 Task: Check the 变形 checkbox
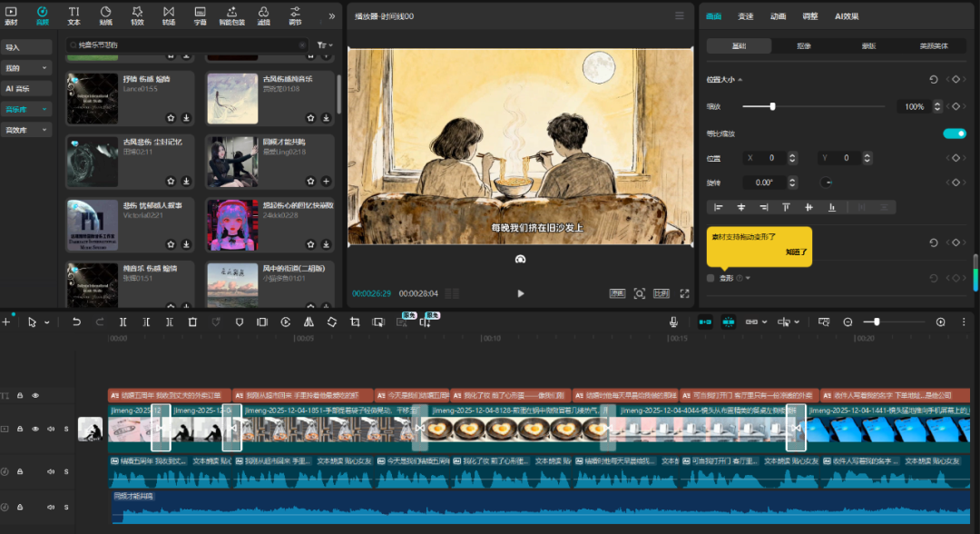tap(710, 278)
